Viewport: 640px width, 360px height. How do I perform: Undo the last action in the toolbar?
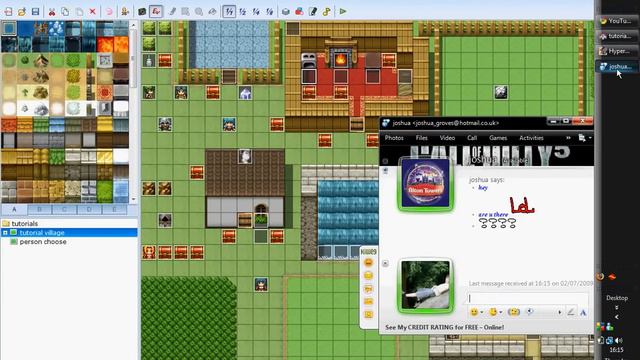pyautogui.click(x=109, y=11)
